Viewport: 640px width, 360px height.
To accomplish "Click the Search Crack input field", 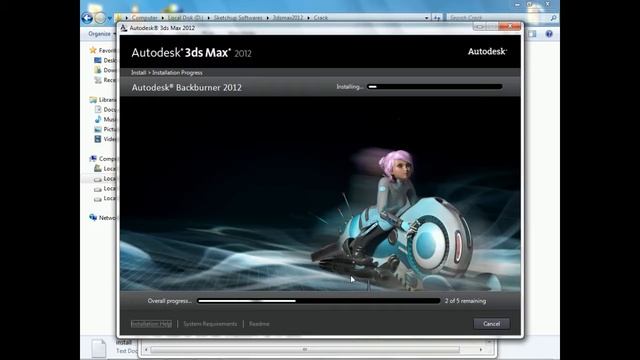I will pyautogui.click(x=498, y=18).
